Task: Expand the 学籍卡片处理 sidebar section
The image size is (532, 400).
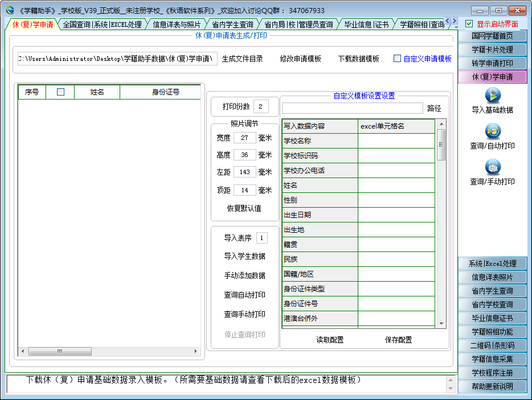Action: (x=492, y=50)
